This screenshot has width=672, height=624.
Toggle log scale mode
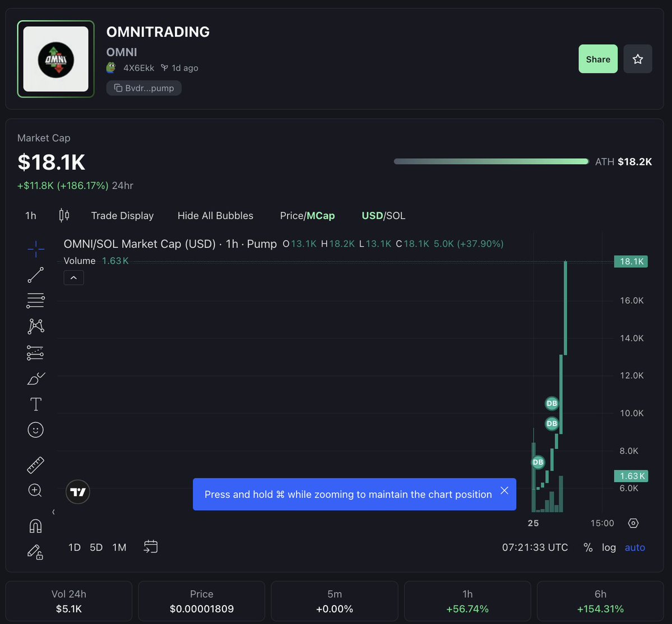click(x=609, y=547)
